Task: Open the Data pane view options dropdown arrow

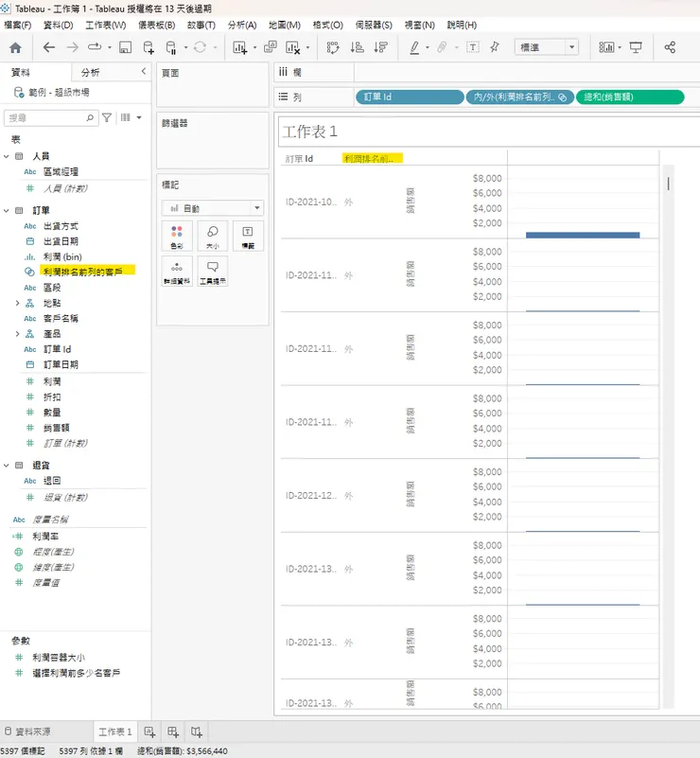Action: coord(139,117)
